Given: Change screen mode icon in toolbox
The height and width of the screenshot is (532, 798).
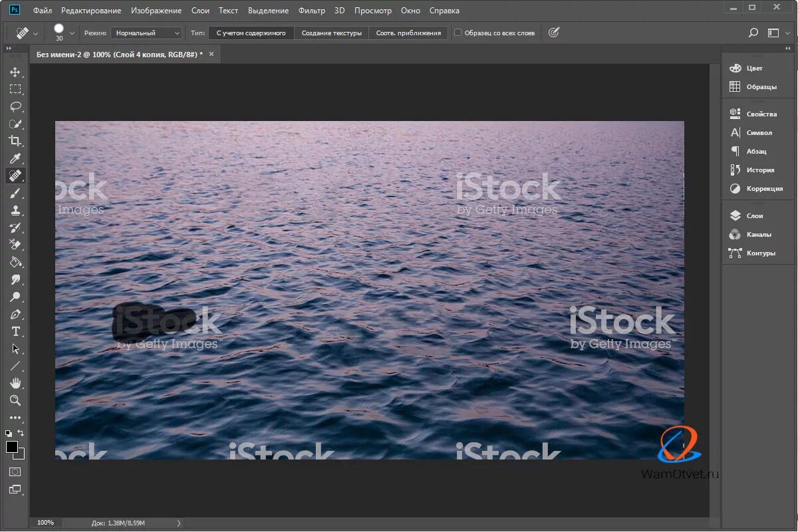Looking at the screenshot, I should (15, 489).
